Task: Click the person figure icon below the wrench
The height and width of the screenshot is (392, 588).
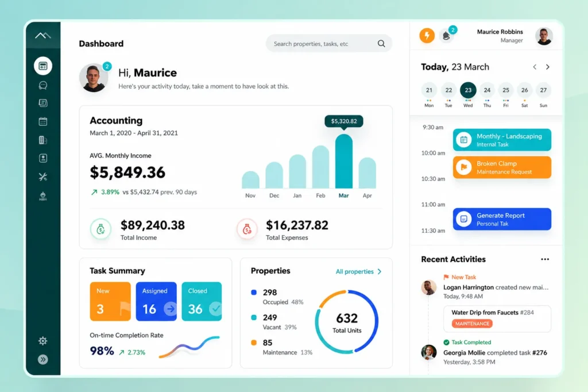Action: coord(43,196)
